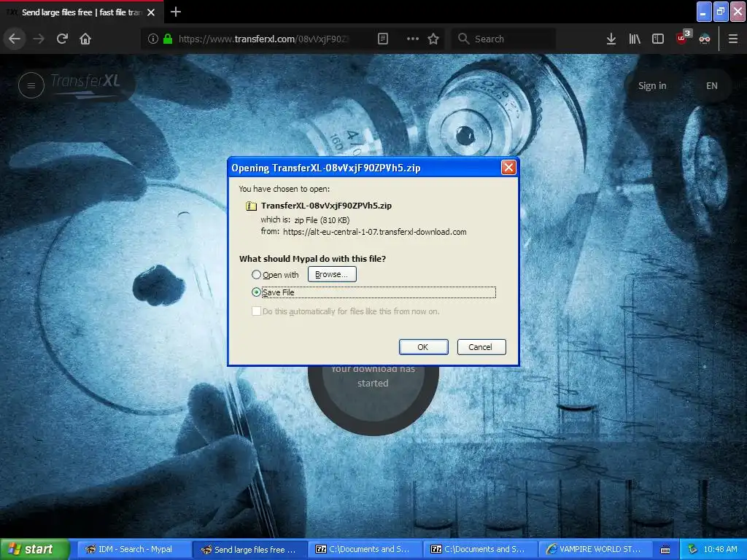Click the browser forward arrow

(x=39, y=39)
